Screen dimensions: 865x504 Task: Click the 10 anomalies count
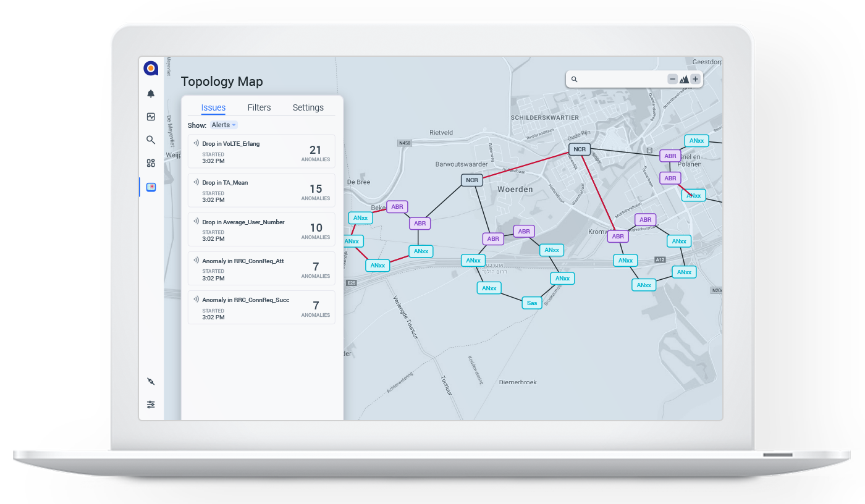316,227
